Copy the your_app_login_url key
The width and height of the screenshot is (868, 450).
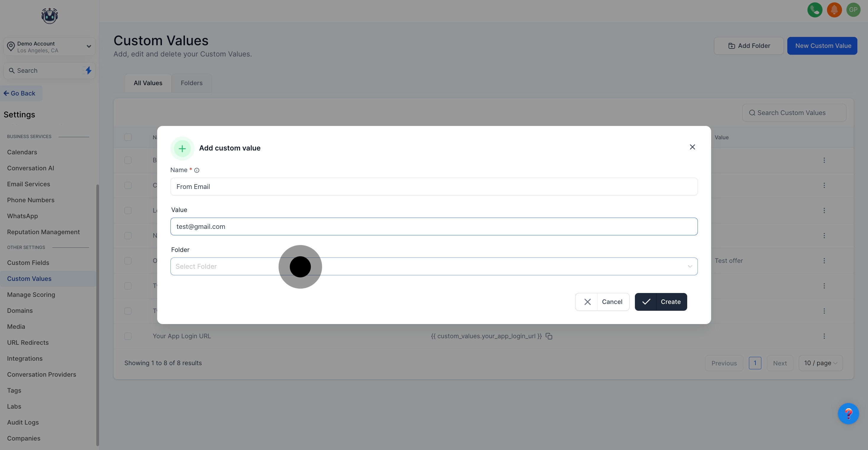pyautogui.click(x=549, y=336)
